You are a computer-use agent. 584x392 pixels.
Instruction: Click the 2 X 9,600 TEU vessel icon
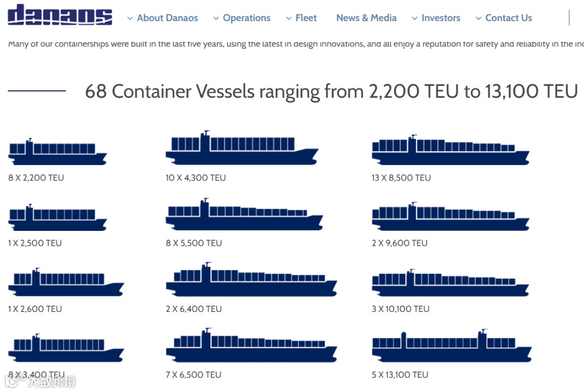point(450,217)
